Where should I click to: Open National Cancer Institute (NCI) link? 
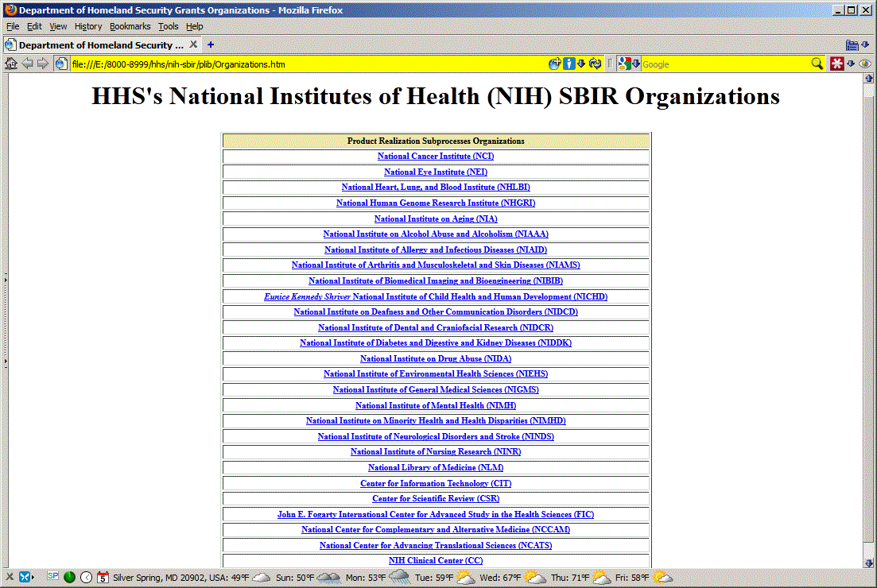pos(436,156)
